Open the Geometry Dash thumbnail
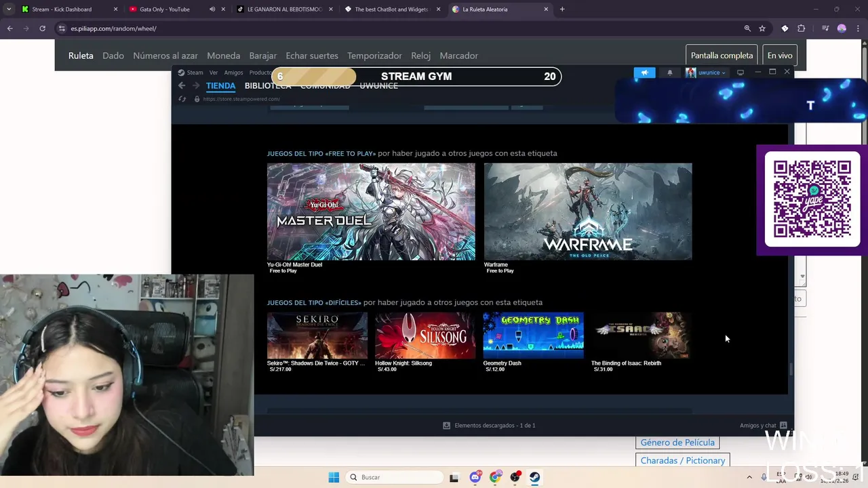This screenshot has width=868, height=488. click(533, 335)
